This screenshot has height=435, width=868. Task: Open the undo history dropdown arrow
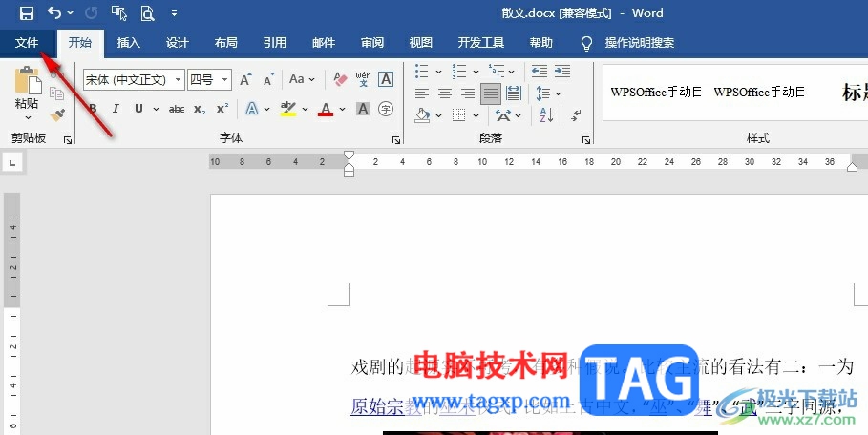tap(71, 12)
